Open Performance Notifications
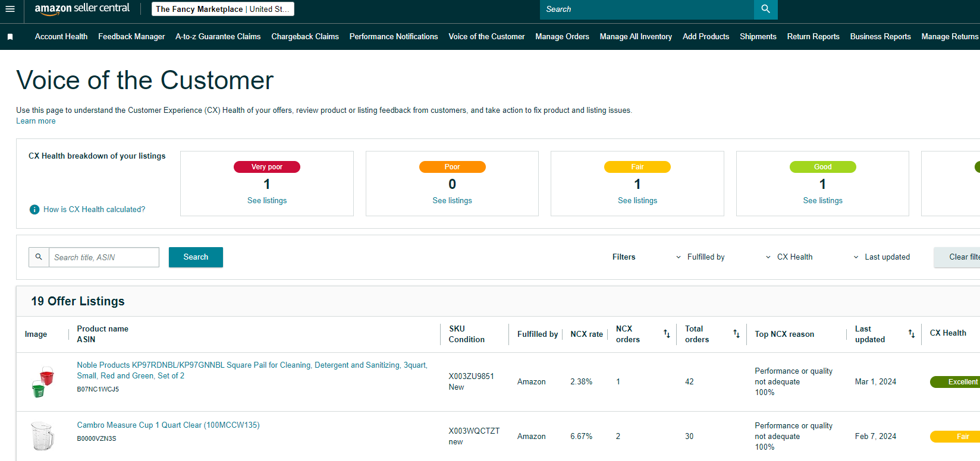 (x=394, y=37)
